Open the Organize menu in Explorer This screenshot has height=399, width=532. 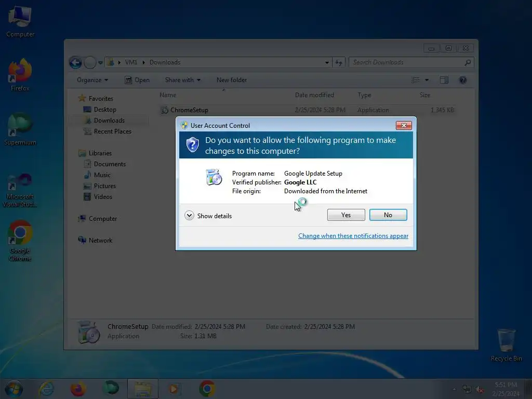pyautogui.click(x=92, y=80)
